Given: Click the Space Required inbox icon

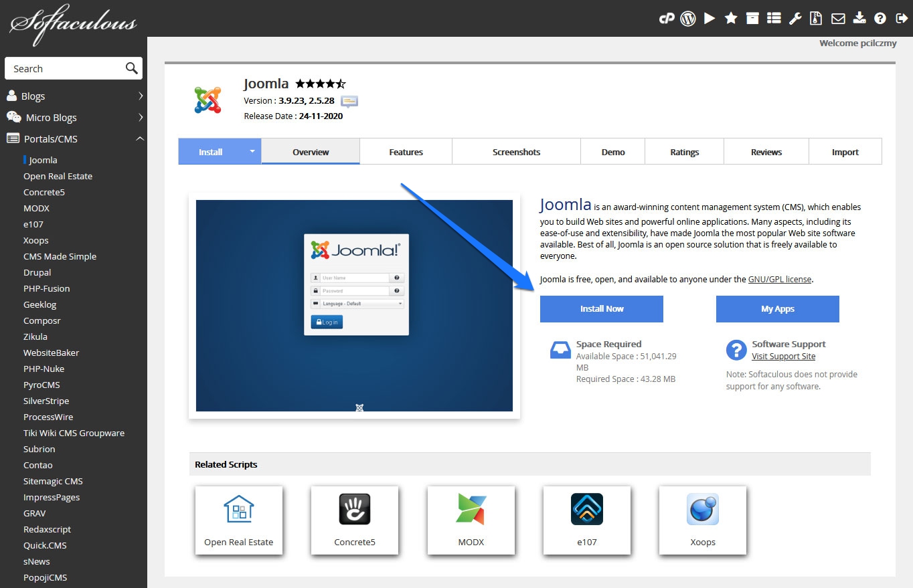Looking at the screenshot, I should coord(560,350).
